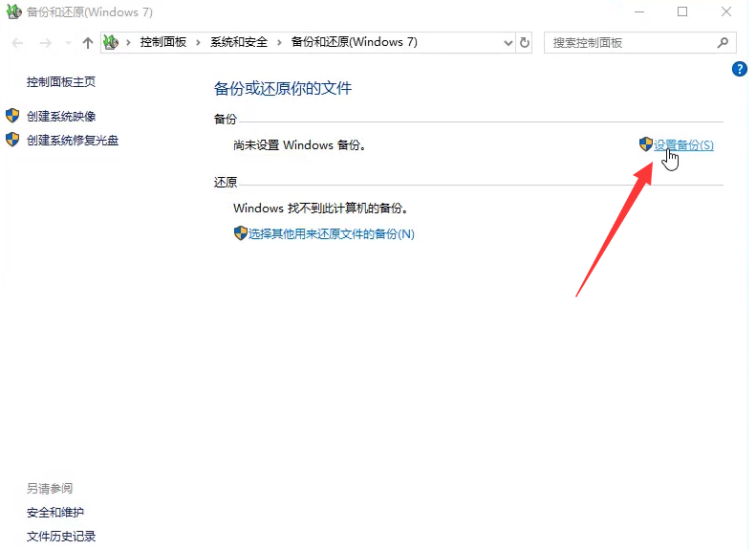The width and height of the screenshot is (756, 550).
Task: Open 文件历史记录 under 另请参阅
Action: point(61,537)
